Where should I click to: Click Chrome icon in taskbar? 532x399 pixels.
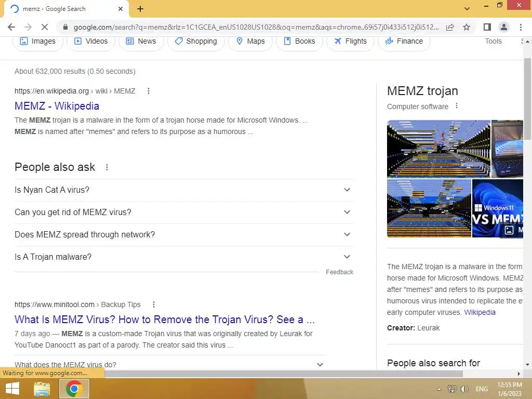(74, 389)
